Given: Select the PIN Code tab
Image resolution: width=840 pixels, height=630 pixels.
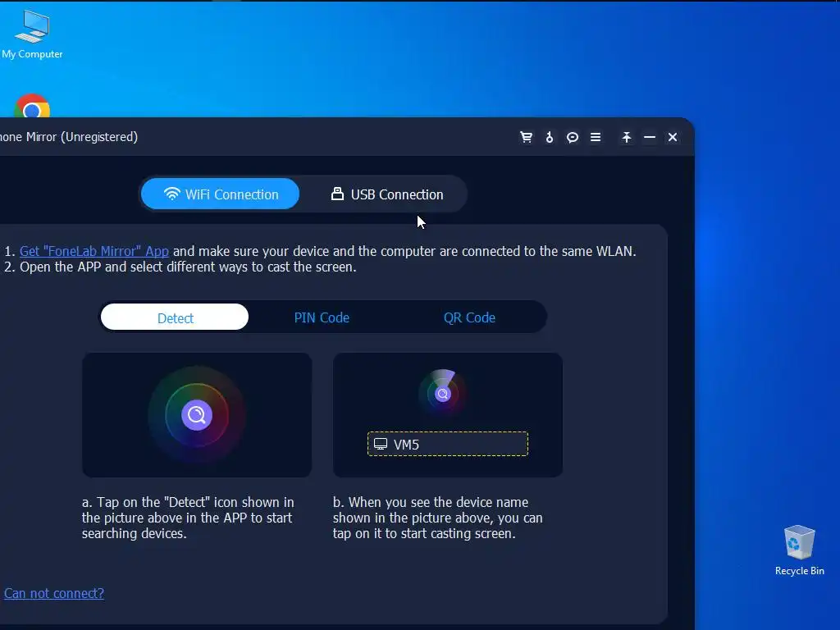Looking at the screenshot, I should (322, 317).
